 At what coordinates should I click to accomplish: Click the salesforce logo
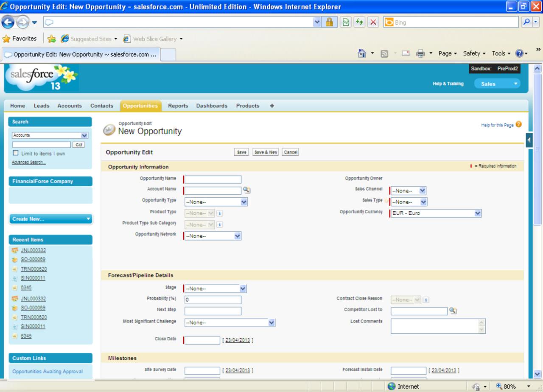[x=42, y=78]
